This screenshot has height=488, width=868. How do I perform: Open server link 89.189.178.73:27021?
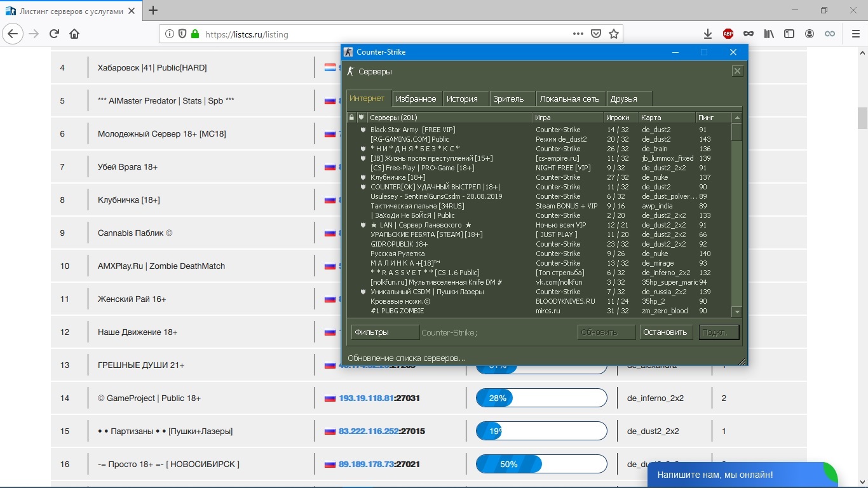point(379,464)
